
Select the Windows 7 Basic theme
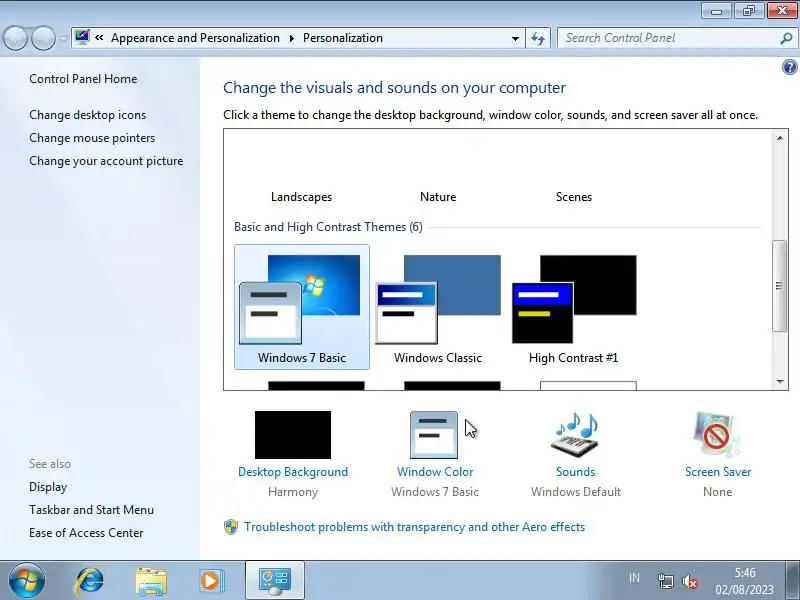pos(302,307)
